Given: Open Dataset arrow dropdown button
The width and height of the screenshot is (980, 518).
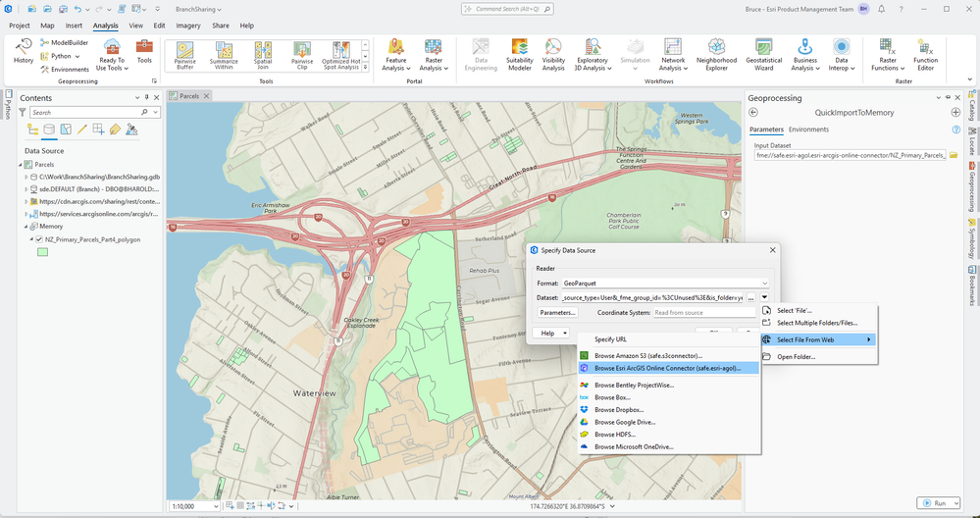Looking at the screenshot, I should click(x=764, y=297).
